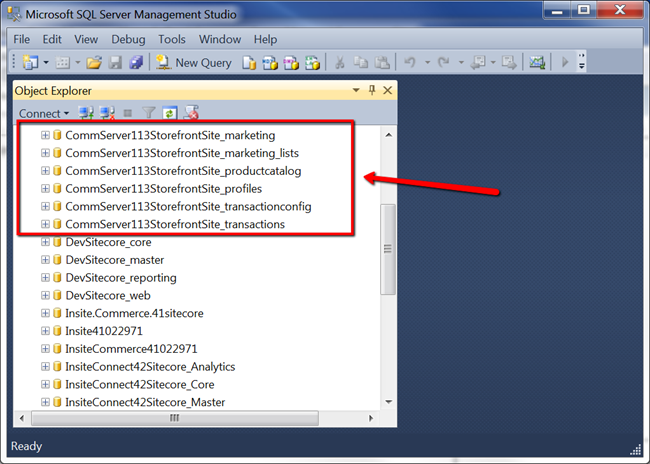This screenshot has height=464, width=650.
Task: Select Insite41022971 database
Action: tap(104, 331)
